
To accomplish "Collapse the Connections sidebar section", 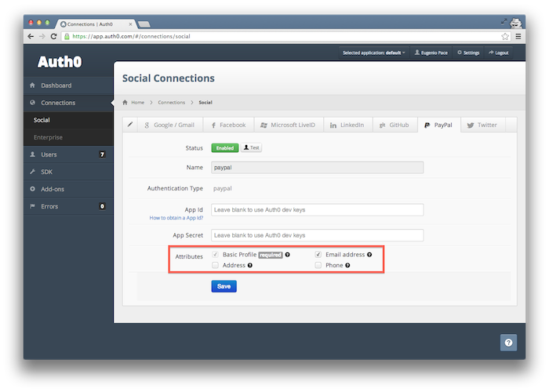I will [x=69, y=103].
